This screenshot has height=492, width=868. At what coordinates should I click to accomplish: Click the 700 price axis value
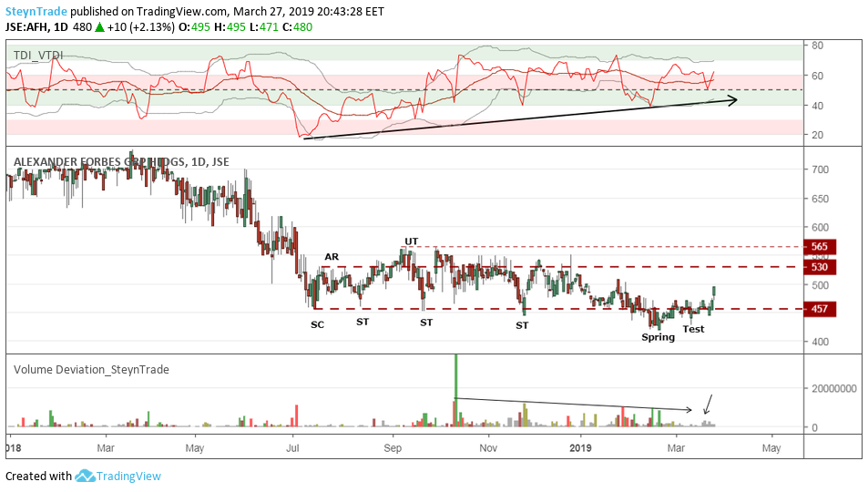[820, 169]
